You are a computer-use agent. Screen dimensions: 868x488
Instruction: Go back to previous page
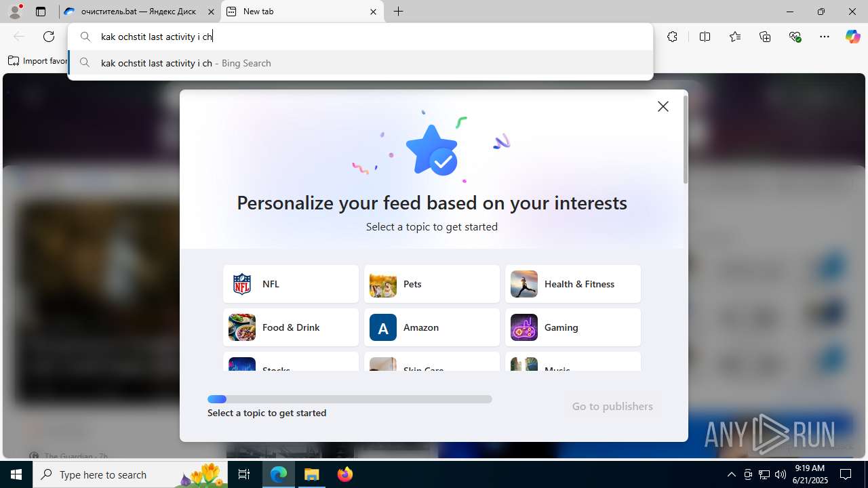click(19, 37)
